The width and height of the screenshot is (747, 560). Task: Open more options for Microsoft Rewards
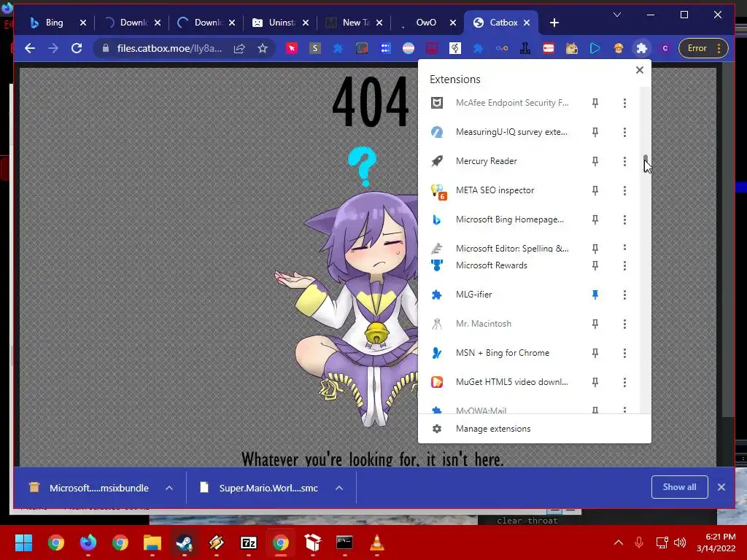coord(624,265)
